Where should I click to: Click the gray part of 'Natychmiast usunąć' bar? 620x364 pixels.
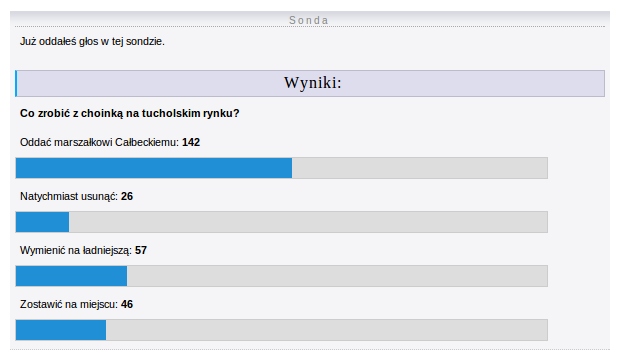(x=308, y=222)
